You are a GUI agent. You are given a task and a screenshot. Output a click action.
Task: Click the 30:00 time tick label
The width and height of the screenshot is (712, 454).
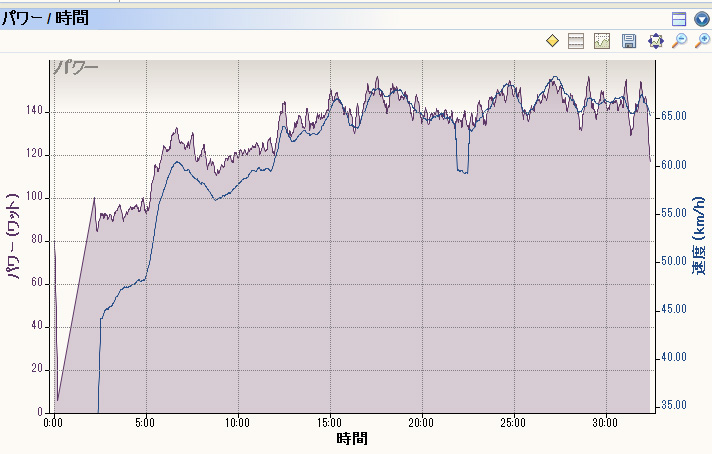pyautogui.click(x=605, y=423)
